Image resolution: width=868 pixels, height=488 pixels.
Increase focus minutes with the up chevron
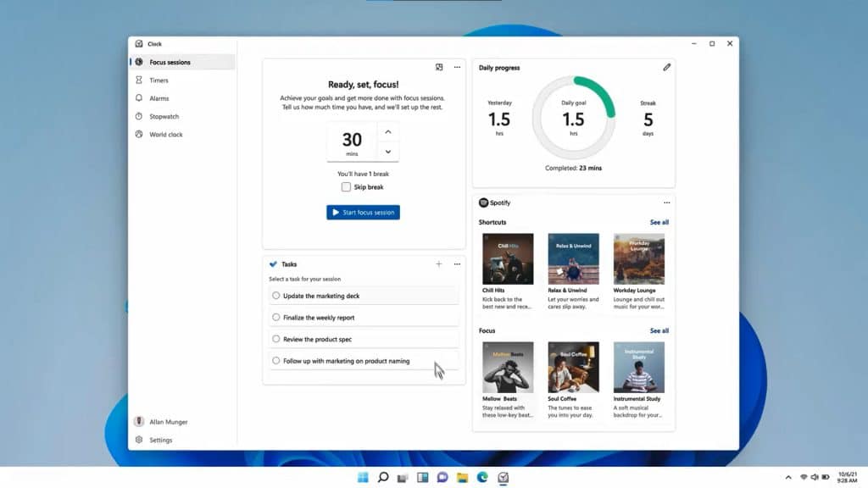(x=387, y=131)
